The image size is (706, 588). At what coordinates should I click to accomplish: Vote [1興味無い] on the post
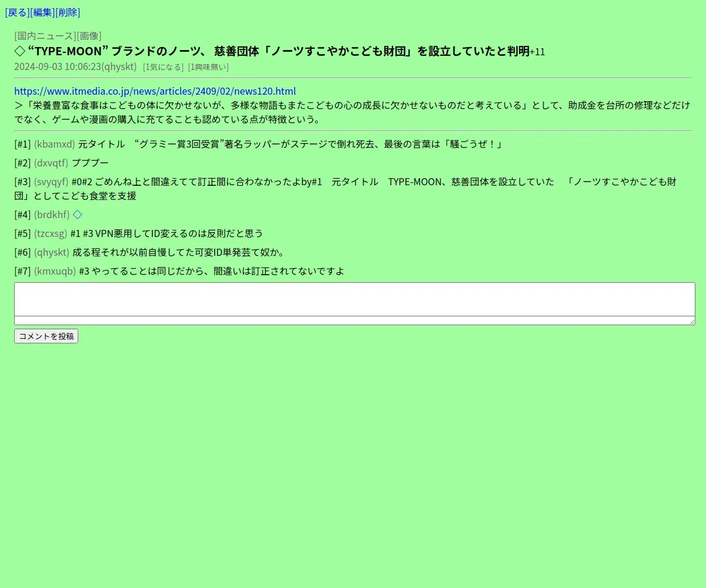pos(208,67)
